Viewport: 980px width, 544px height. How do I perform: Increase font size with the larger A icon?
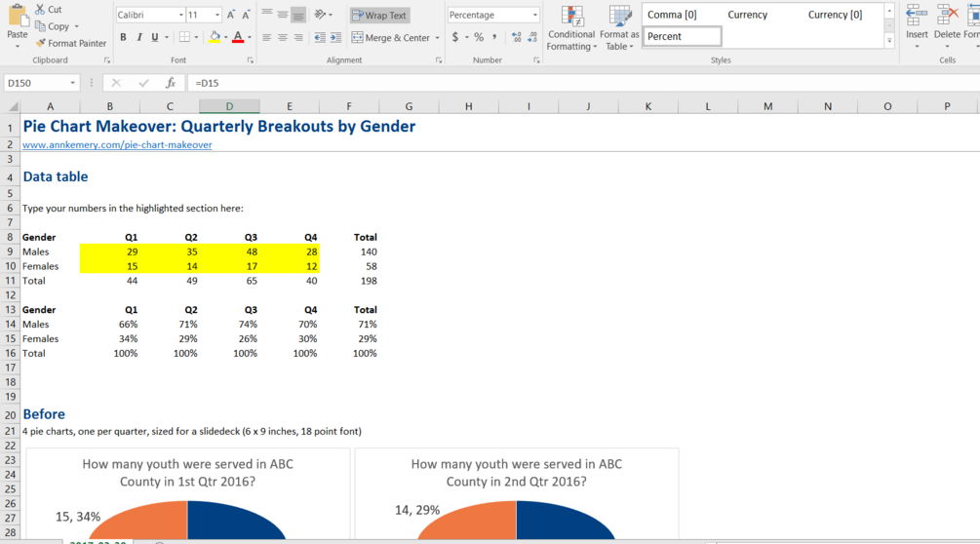(231, 15)
